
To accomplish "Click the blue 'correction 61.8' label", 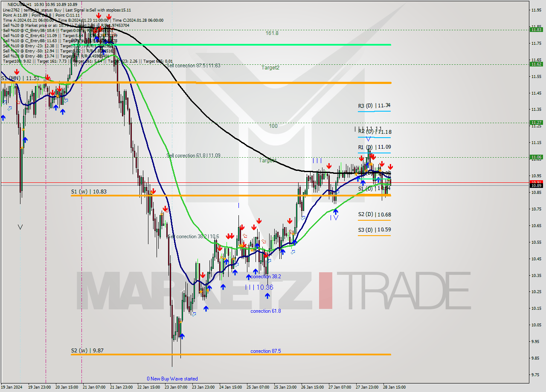I will tap(266, 311).
